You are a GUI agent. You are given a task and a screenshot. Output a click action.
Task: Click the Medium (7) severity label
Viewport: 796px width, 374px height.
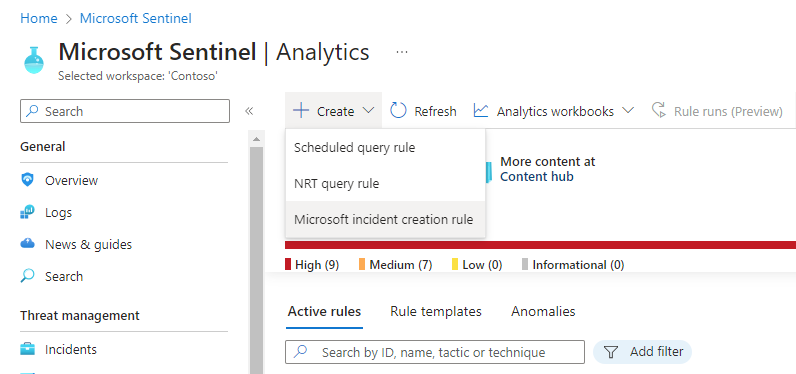401,265
